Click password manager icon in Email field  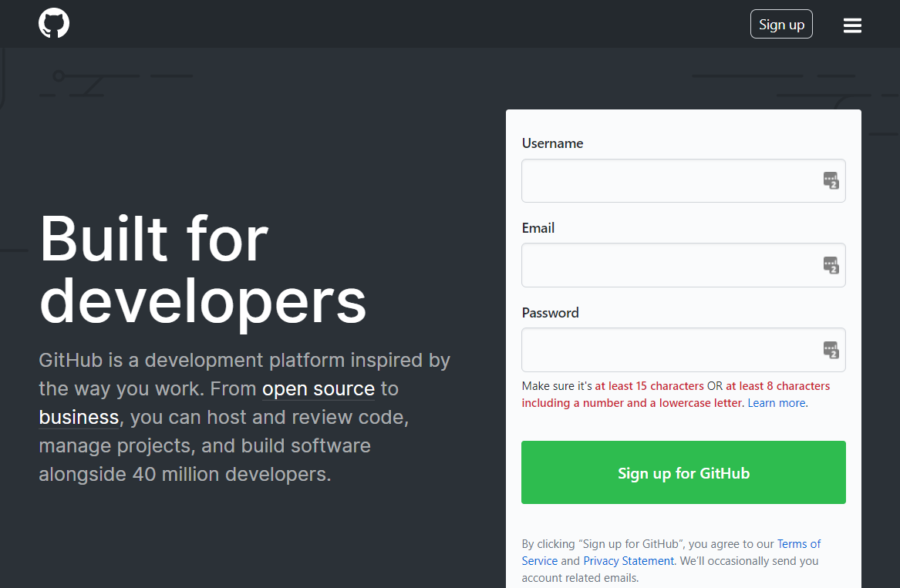point(831,265)
